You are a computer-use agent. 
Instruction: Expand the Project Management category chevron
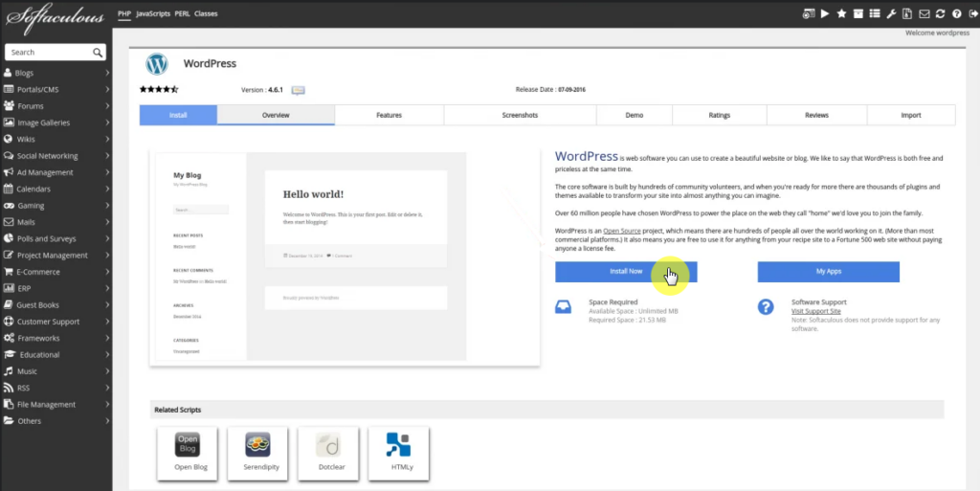tap(107, 255)
